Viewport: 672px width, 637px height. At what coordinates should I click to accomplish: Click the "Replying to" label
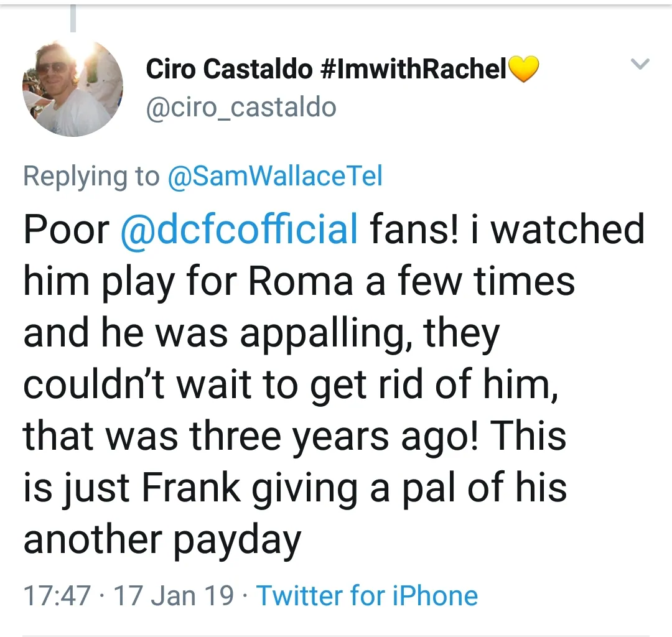[91, 177]
